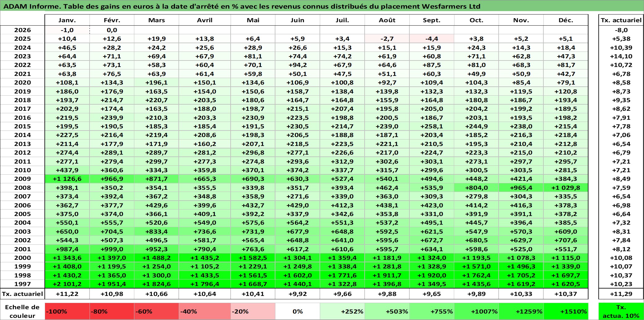Select cell +2 101,2 in 1997 row
This screenshot has height=320, width=644.
pyautogui.click(x=67, y=284)
